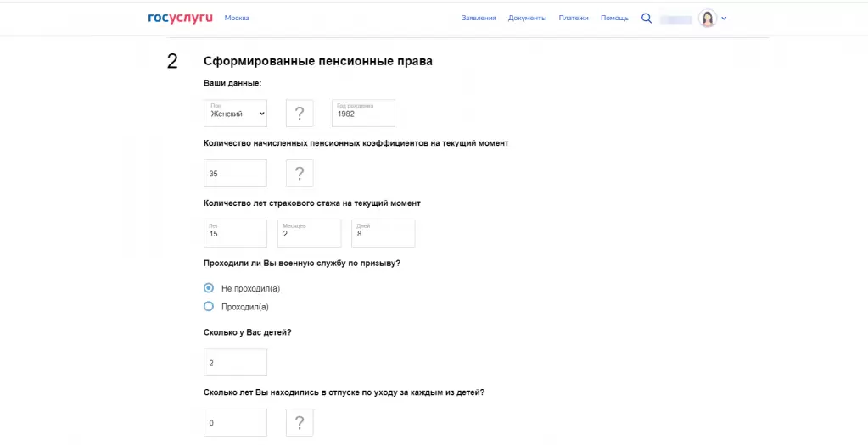The image size is (868, 445).
Task: Click the insurance years field (Лет)
Action: (235, 233)
